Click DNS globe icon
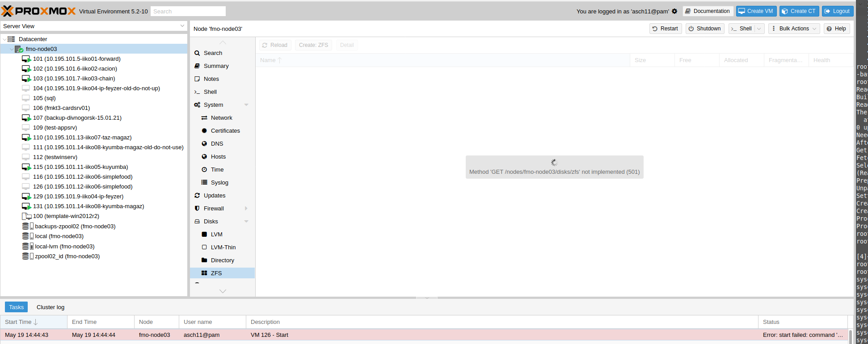This screenshot has width=868, height=344. click(x=204, y=144)
